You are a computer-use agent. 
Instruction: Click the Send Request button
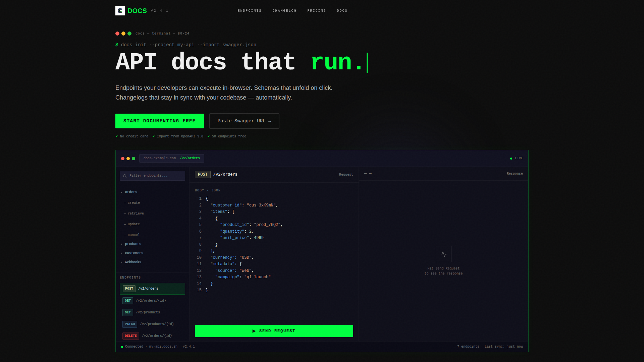274,331
